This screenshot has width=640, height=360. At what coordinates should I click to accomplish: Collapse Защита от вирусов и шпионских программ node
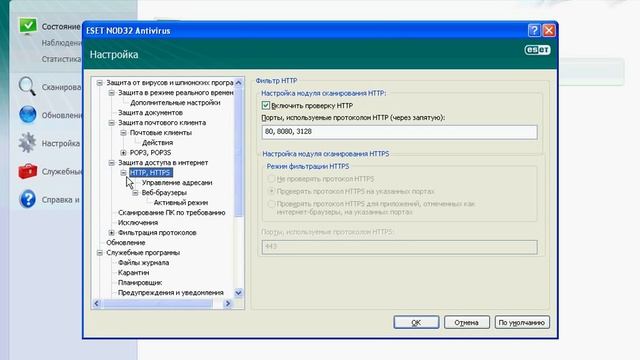[x=100, y=83]
